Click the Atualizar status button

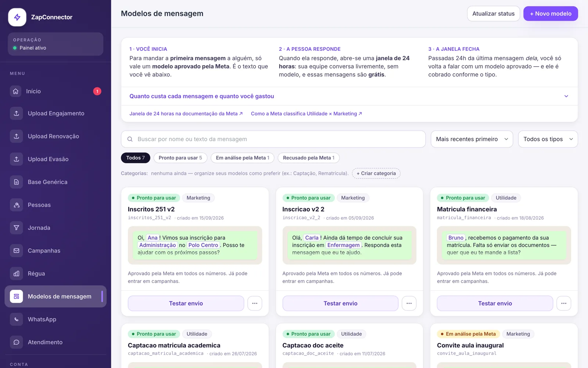pos(494,14)
